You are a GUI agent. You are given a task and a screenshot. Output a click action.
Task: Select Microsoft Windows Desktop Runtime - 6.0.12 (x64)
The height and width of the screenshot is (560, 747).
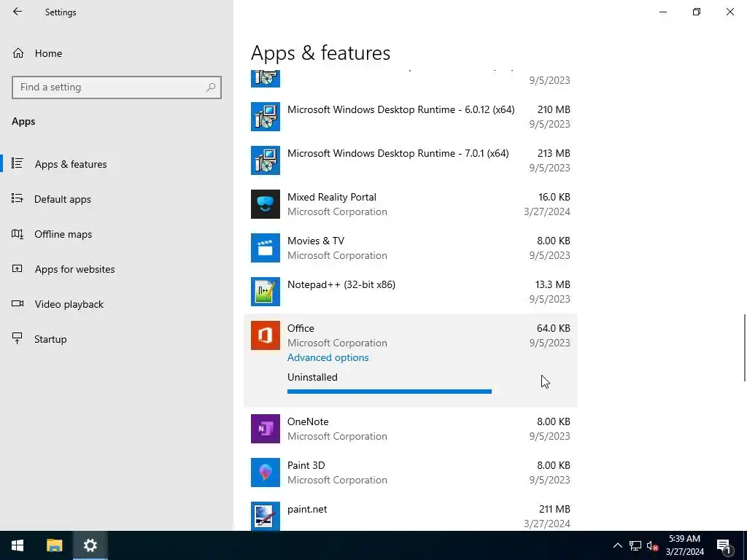click(411, 117)
